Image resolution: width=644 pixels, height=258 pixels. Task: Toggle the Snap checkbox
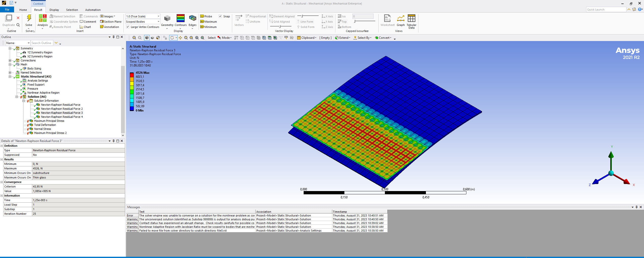click(220, 16)
